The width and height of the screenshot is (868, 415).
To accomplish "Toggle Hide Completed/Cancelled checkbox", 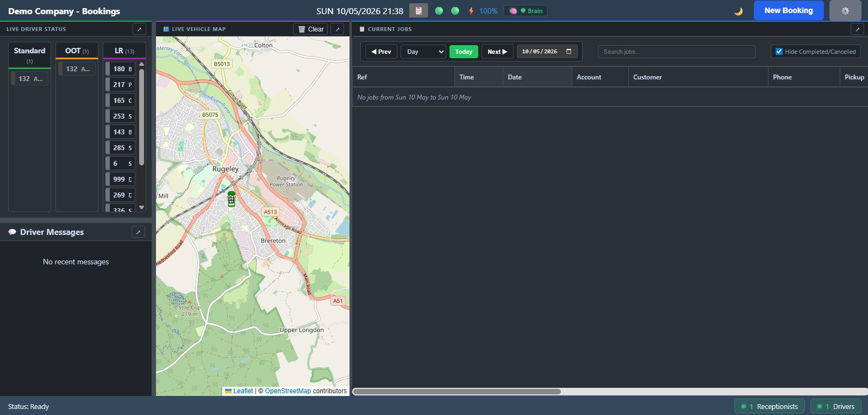I will pos(779,51).
